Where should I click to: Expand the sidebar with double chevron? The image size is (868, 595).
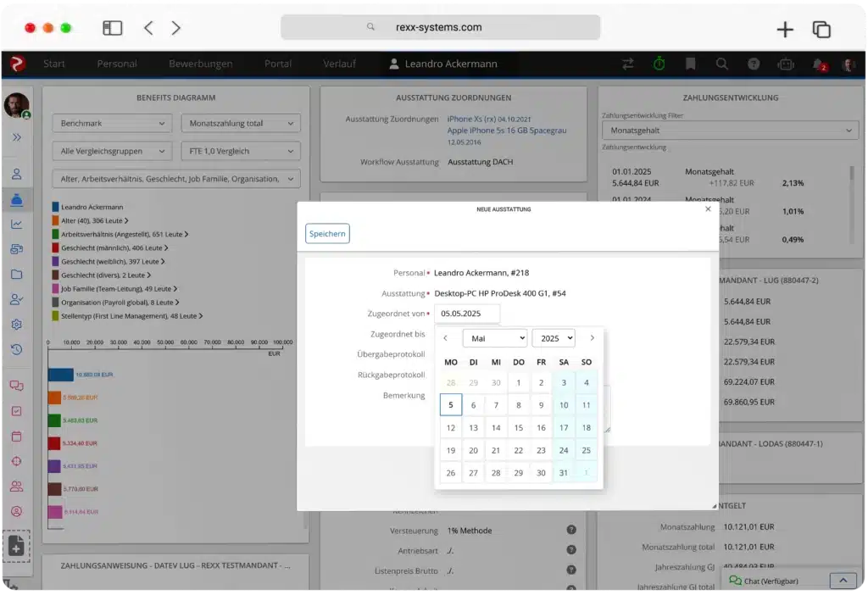pyautogui.click(x=16, y=136)
